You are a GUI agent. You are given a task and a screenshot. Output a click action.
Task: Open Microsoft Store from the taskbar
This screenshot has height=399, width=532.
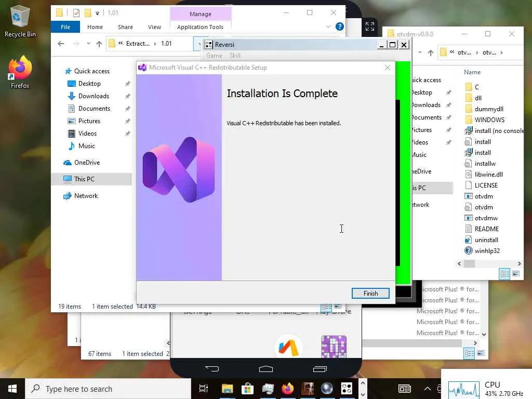click(247, 389)
